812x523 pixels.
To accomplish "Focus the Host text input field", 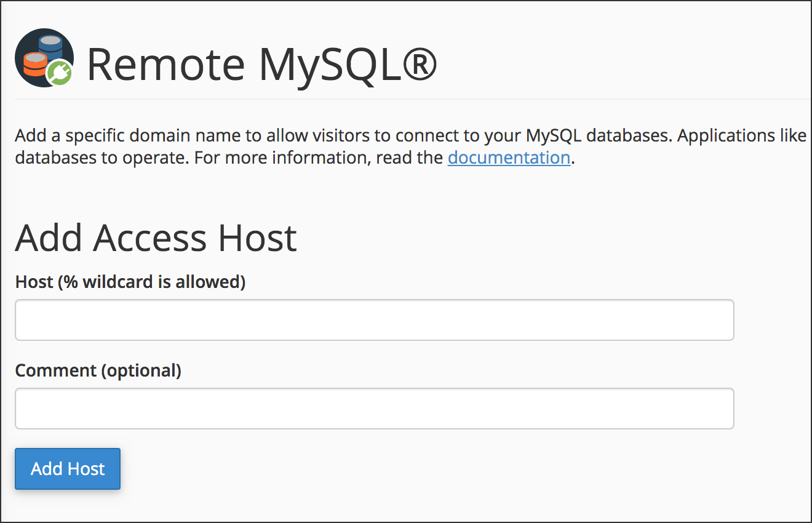I will [374, 320].
